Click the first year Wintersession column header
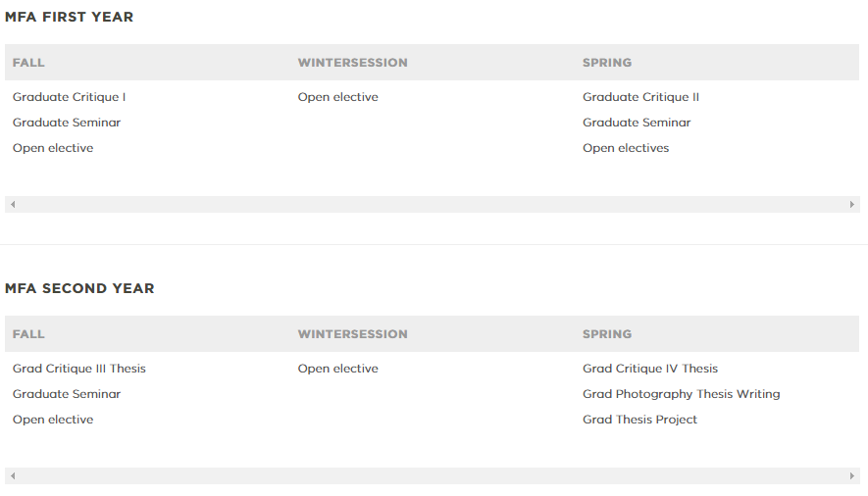868x496 pixels. [x=353, y=63]
